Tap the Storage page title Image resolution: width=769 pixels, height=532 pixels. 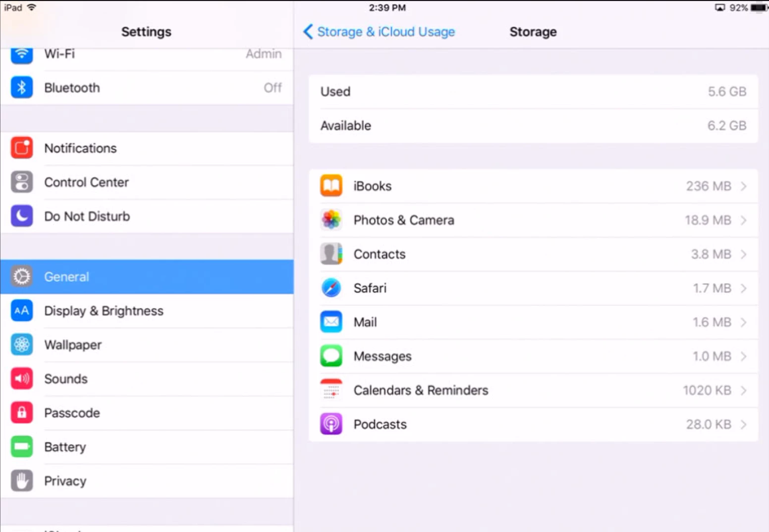coord(533,32)
